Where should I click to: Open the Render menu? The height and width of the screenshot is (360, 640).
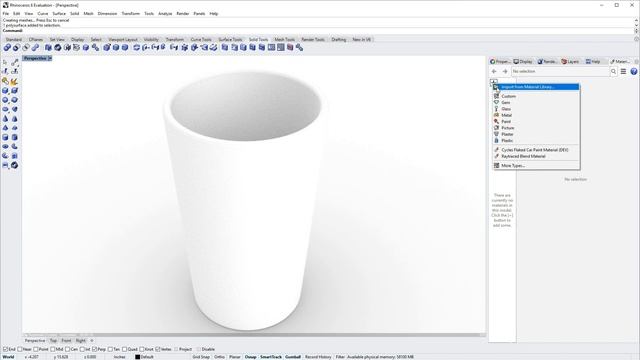182,13
